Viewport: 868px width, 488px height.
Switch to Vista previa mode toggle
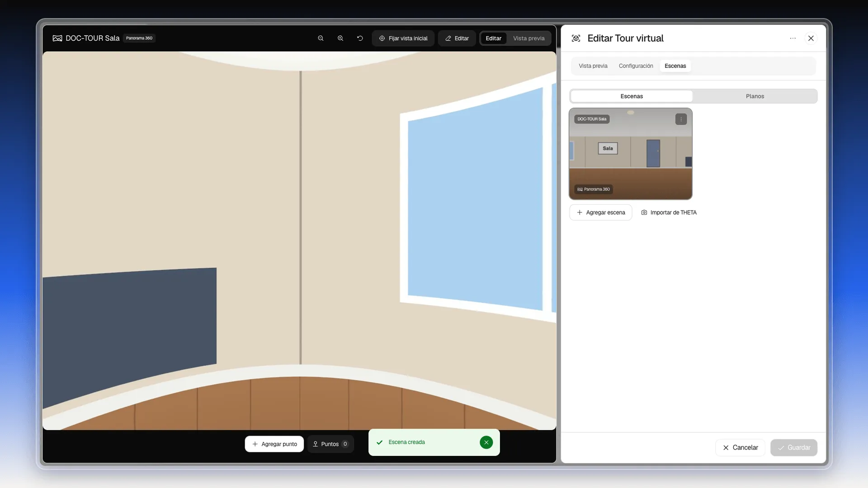click(x=528, y=38)
